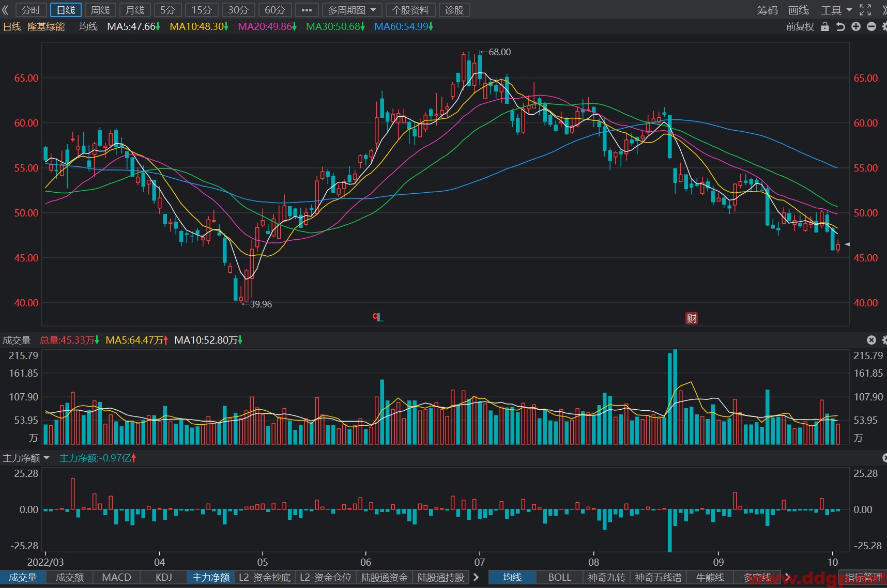Select MACD indicator tab
Viewport: 887px width, 588px height.
coord(117,577)
